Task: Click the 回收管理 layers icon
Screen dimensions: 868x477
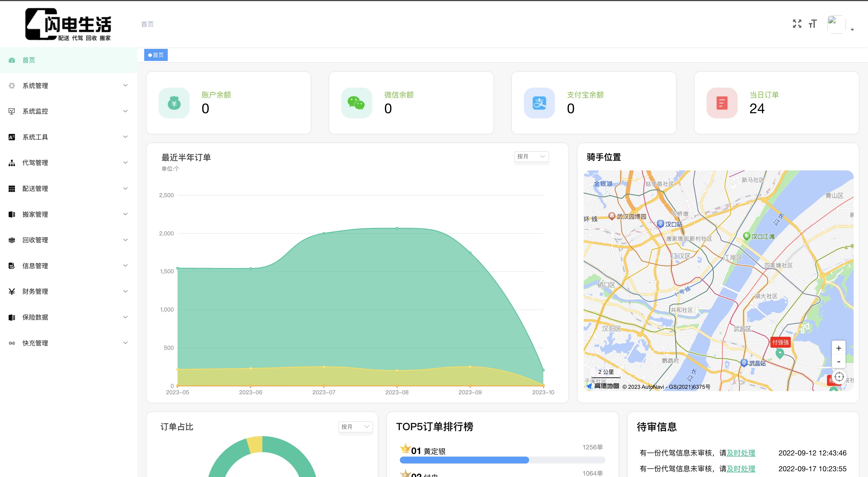Action: [12, 240]
